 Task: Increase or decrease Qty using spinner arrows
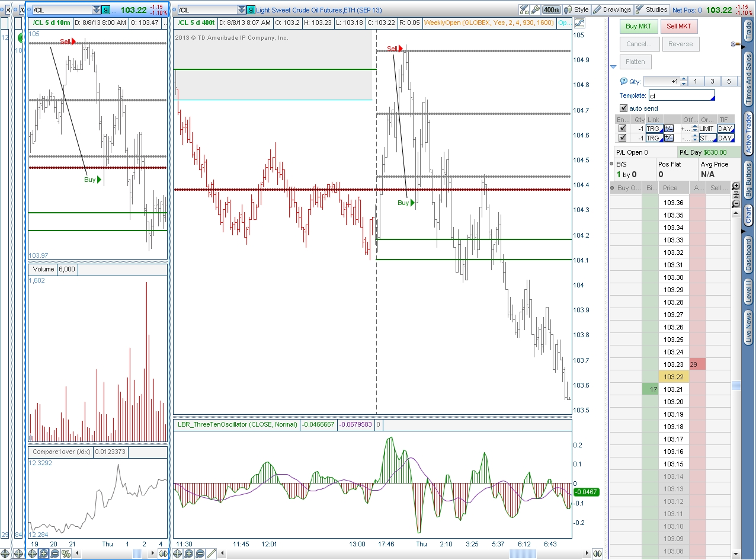pyautogui.click(x=684, y=82)
